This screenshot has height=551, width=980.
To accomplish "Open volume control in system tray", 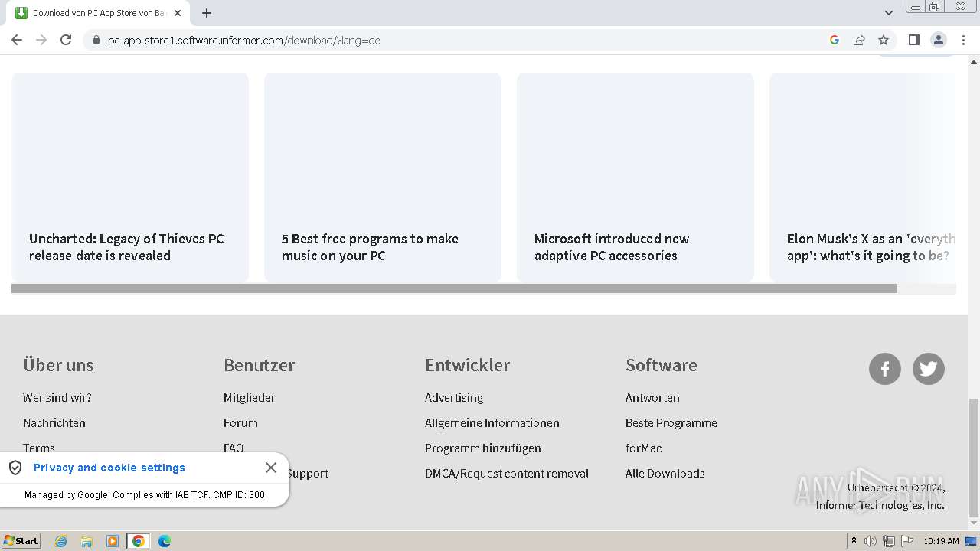I will tap(871, 541).
